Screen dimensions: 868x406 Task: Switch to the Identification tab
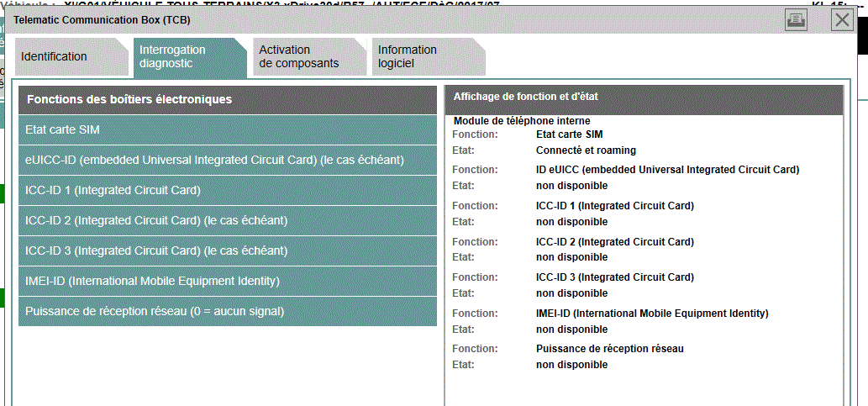tap(55, 57)
